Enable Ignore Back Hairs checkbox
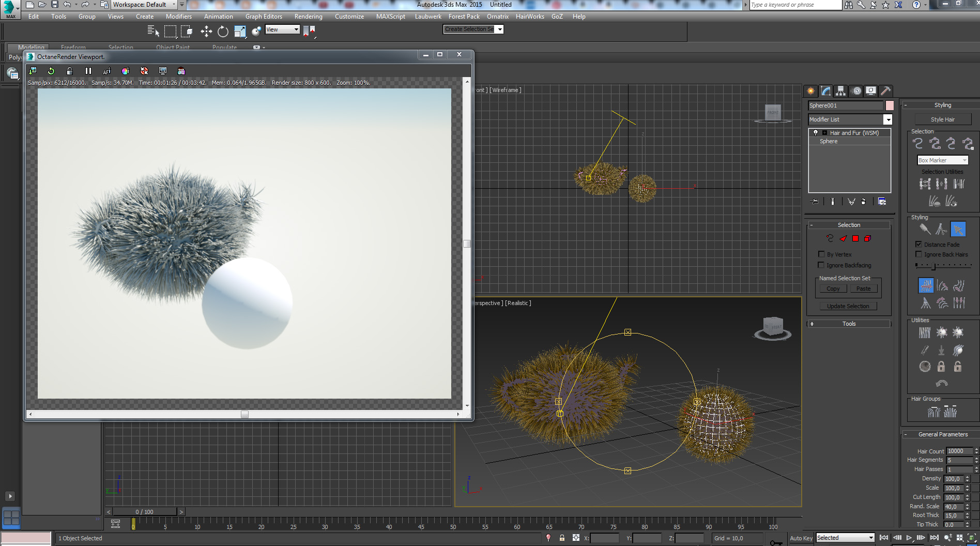980x546 pixels. (918, 254)
